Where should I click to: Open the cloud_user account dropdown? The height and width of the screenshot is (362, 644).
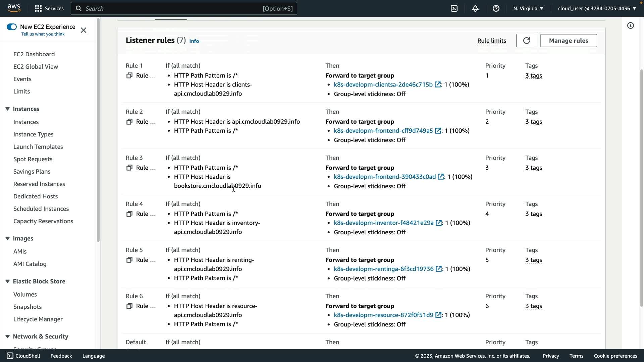pyautogui.click(x=597, y=8)
